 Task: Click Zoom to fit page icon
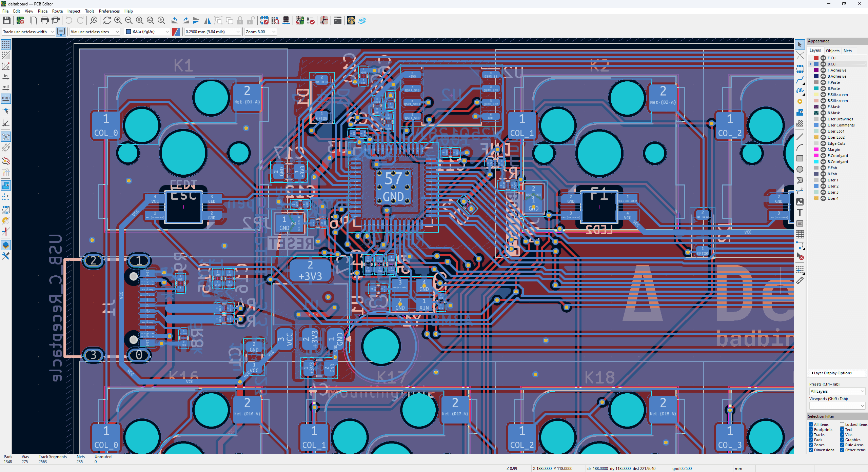[139, 21]
